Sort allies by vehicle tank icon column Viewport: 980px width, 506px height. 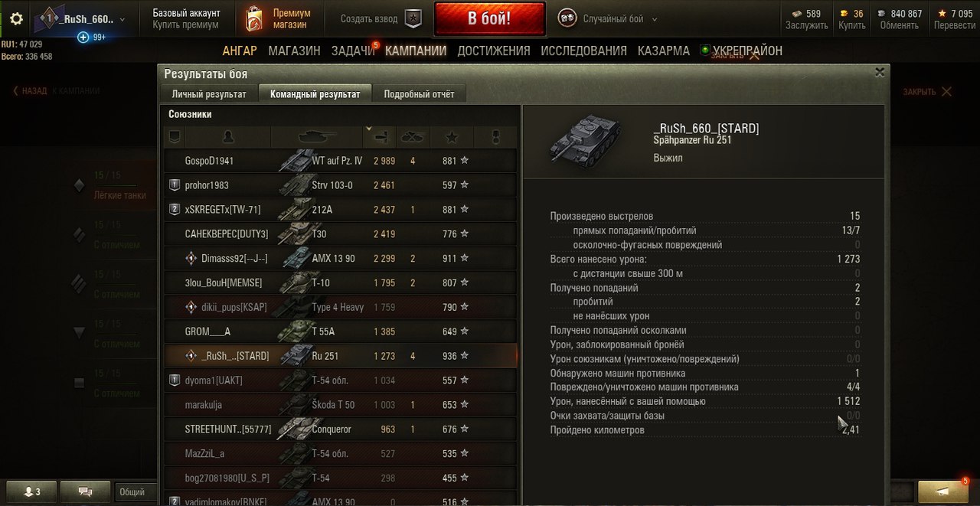(x=318, y=138)
